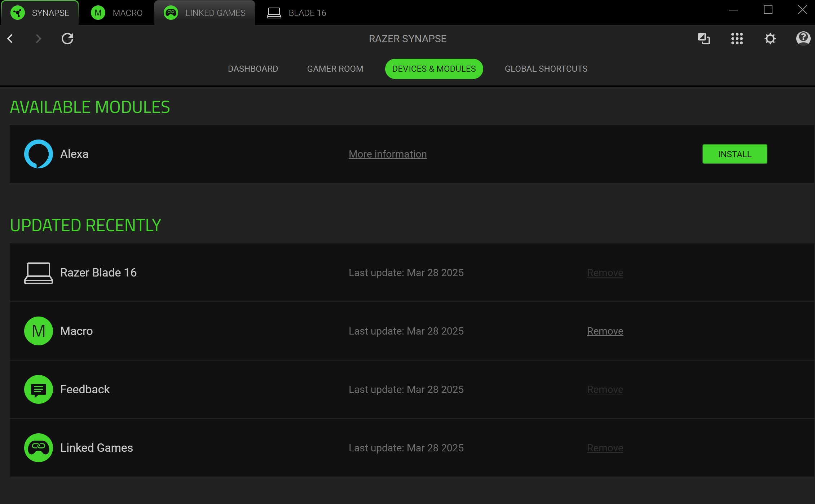Image resolution: width=815 pixels, height=504 pixels.
Task: Click the Linked Games controller icon in tab
Action: click(x=171, y=13)
